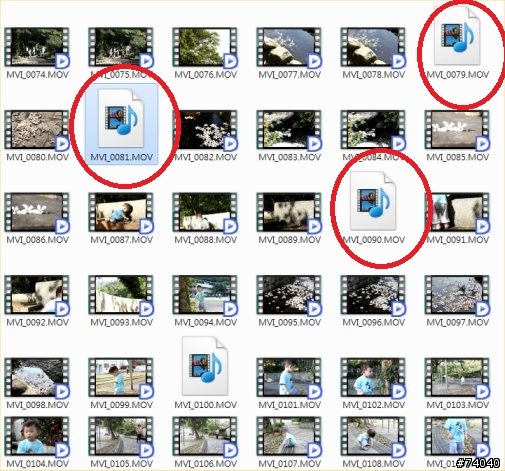Viewport: 505px width, 471px height.
Task: Select the MVI_0086.MOV video thumbnail
Action: pos(37,213)
